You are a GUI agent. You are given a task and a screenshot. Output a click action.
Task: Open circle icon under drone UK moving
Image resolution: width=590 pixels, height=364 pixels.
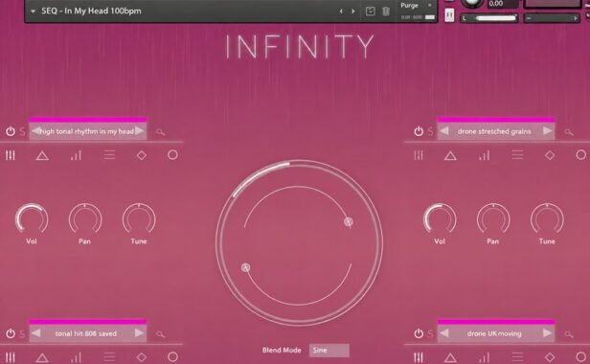(x=581, y=357)
